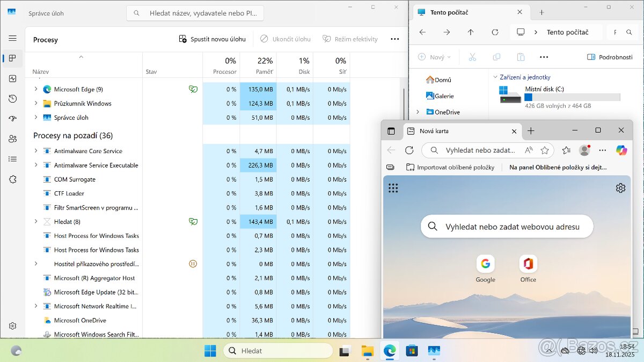Image resolution: width=644 pixels, height=362 pixels.
Task: Collapse the Zařízení a jednotky section
Action: tap(495, 77)
